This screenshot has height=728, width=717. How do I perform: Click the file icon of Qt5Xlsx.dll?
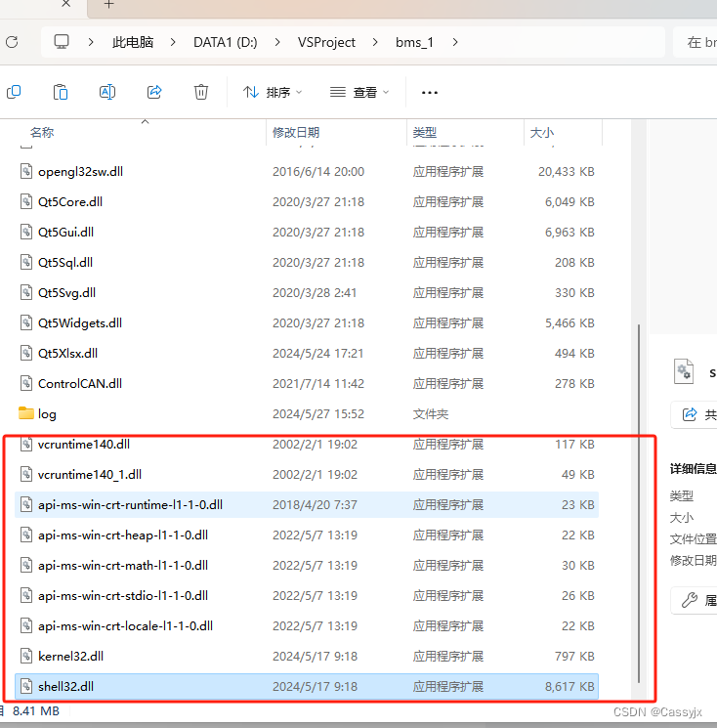pyautogui.click(x=26, y=354)
